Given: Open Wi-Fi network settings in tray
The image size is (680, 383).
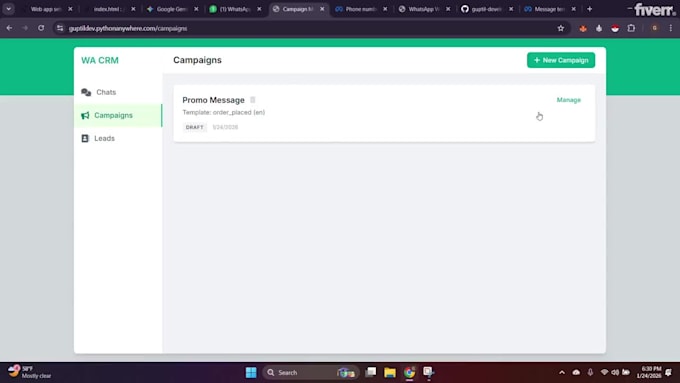Looking at the screenshot, I should point(604,372).
